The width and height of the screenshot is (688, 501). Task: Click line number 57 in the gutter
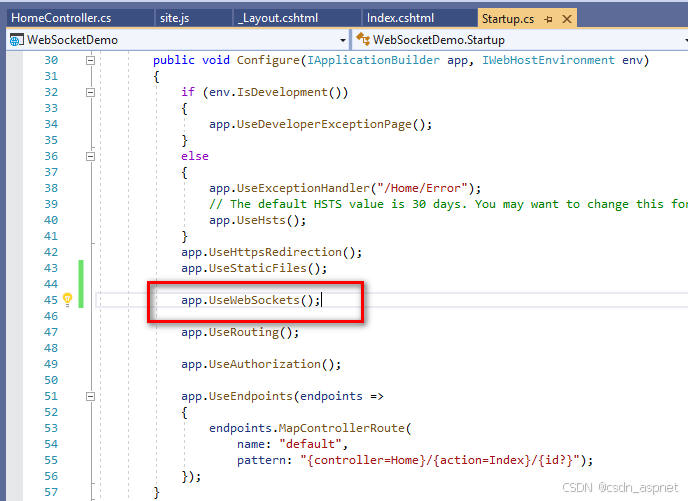click(51, 493)
